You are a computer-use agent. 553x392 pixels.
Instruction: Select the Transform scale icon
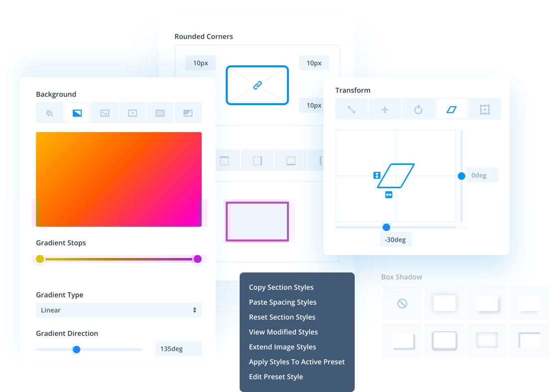click(351, 110)
